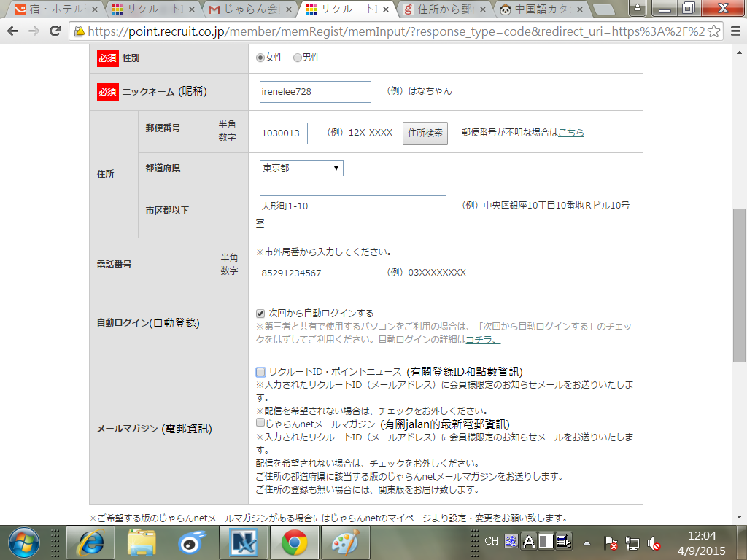Reload the page with the refresh icon
Image resolution: width=747 pixels, height=560 pixels.
pos(55,31)
